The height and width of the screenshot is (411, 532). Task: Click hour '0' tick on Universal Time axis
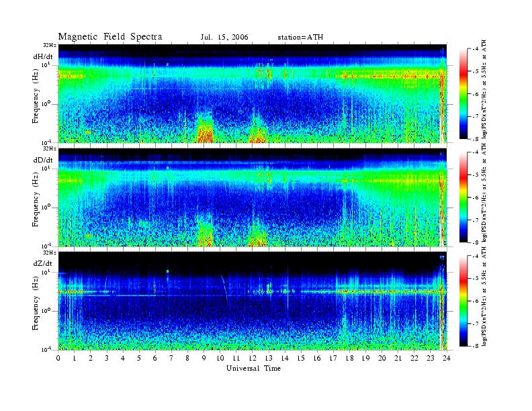58,358
